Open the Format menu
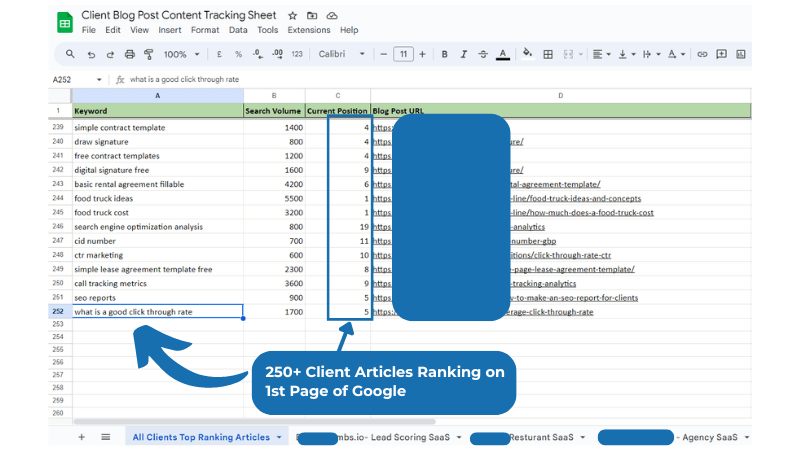The width and height of the screenshot is (800, 450). point(205,30)
